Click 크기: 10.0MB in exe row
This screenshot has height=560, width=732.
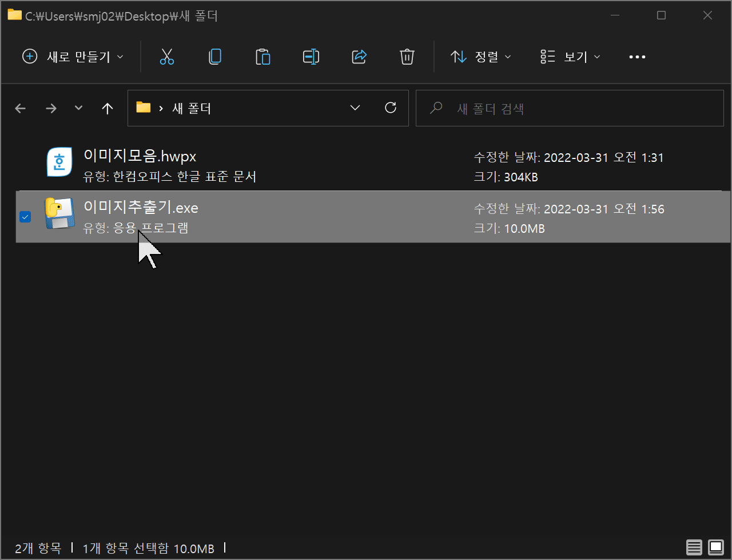click(510, 229)
